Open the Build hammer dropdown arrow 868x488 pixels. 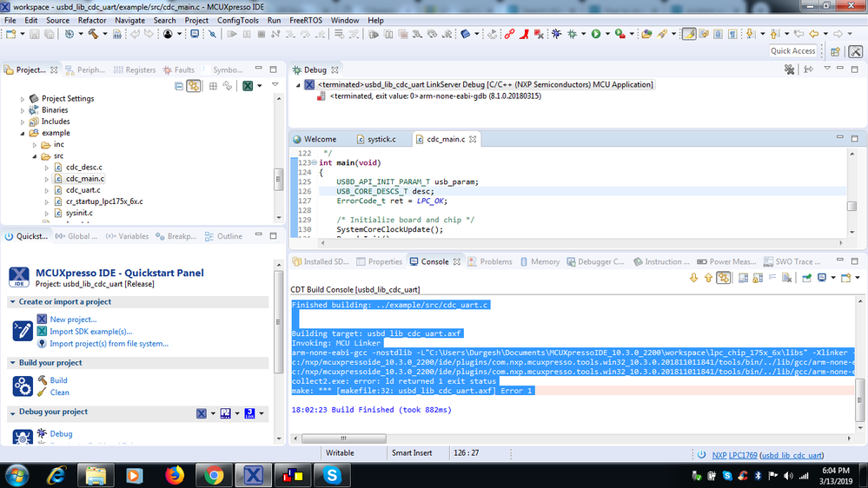(104, 35)
